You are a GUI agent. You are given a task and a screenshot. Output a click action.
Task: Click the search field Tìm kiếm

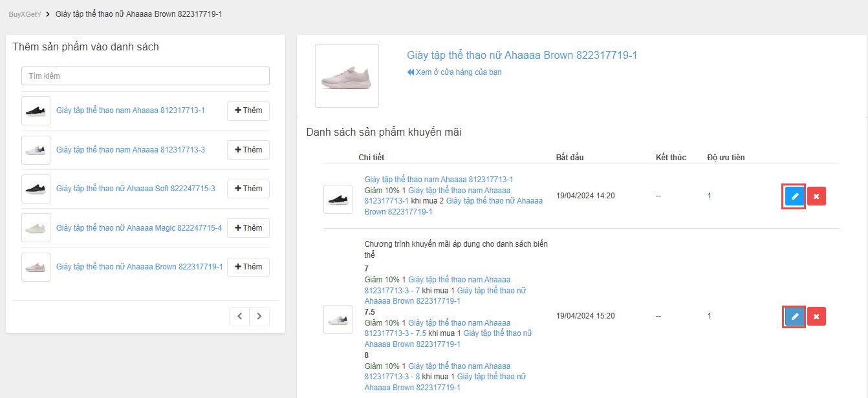[146, 76]
